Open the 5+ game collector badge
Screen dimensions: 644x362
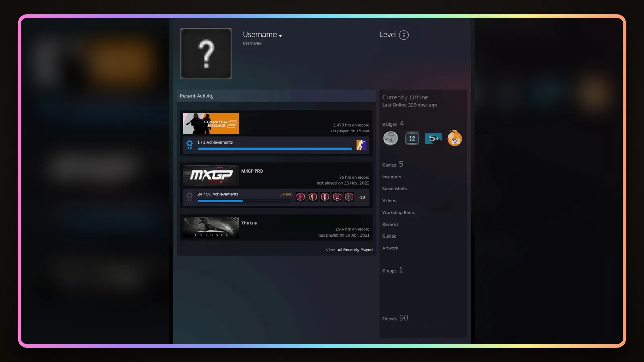coord(433,138)
